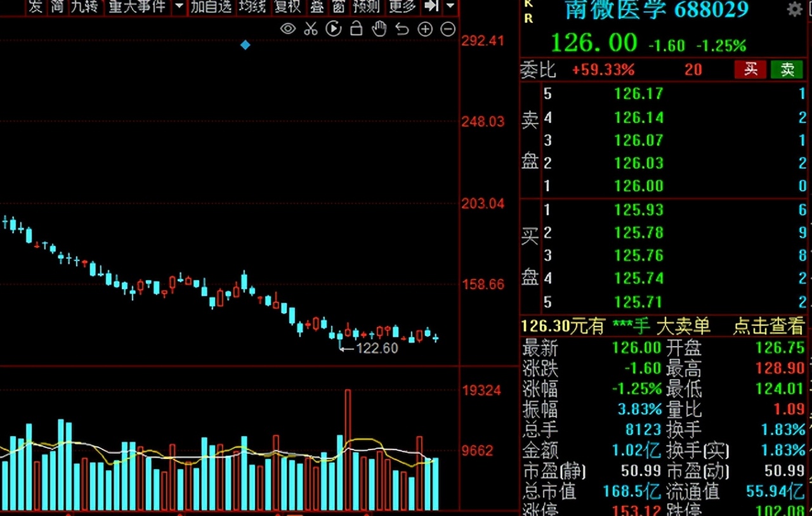Click the 委比 +59.33% value

coord(603,70)
